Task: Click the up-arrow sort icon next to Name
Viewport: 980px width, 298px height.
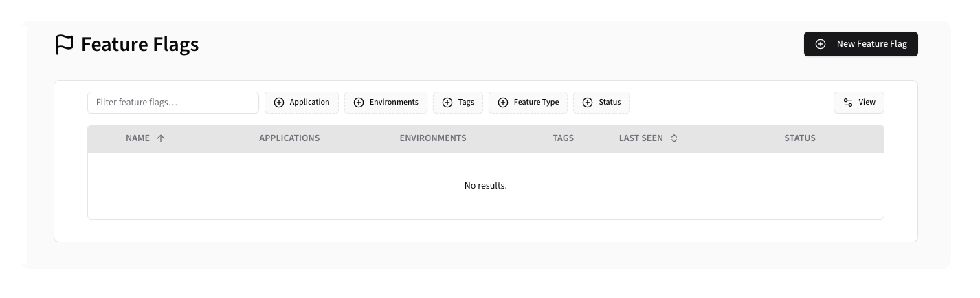Action: (x=161, y=138)
